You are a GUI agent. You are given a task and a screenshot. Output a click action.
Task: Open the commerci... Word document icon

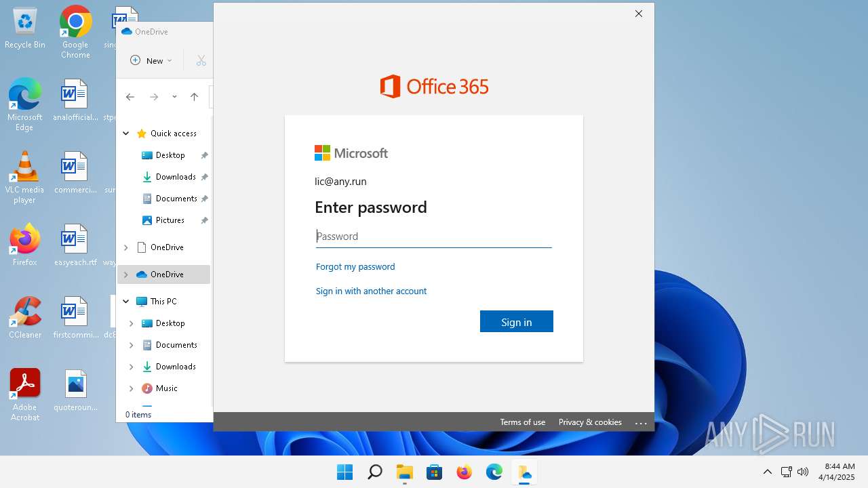point(75,172)
